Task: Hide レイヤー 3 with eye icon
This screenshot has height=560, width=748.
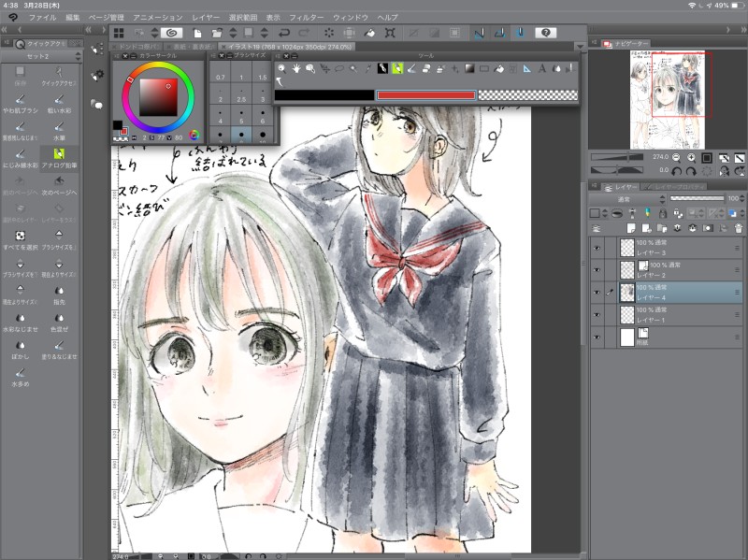Action: point(597,248)
